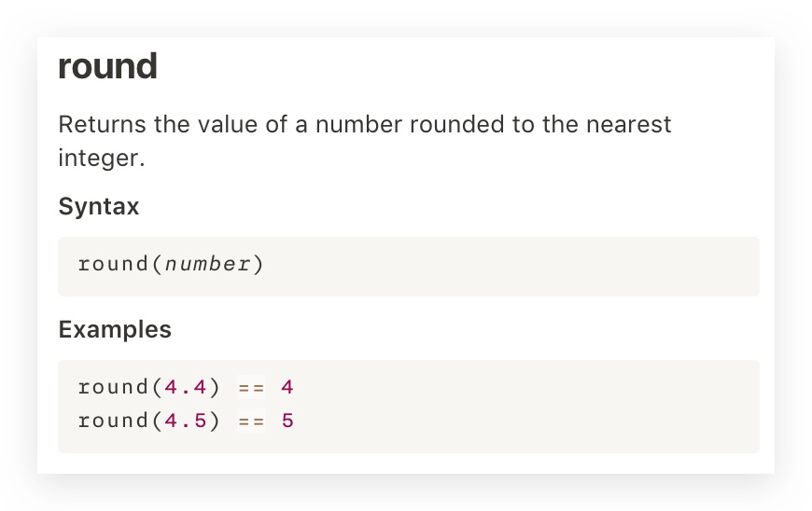Viewport: 812px width, 511px height.
Task: Click the description paragraph about rounding
Action: (365, 141)
